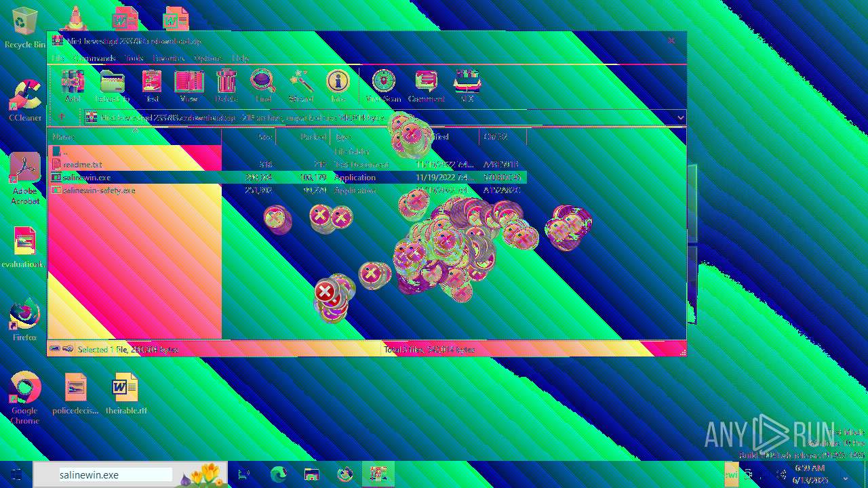Select the parent folder '..' row
The image size is (868, 488).
coord(287,151)
